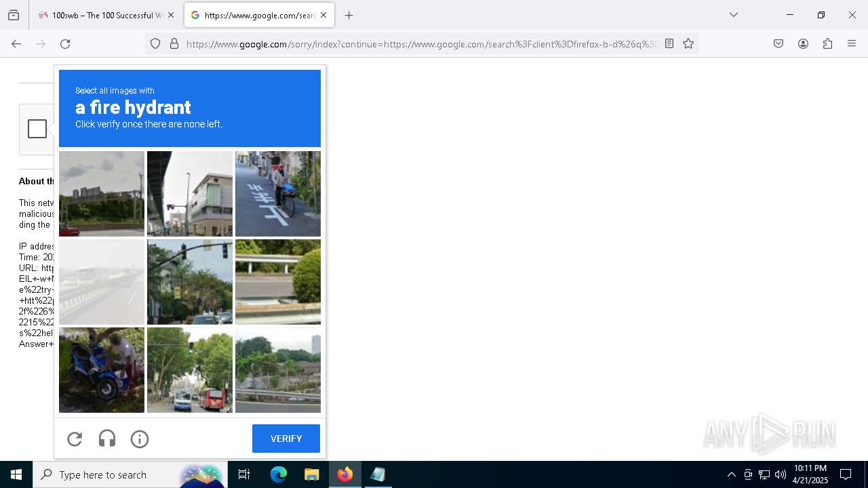868x488 pixels.
Task: Check the I'm not a robot checkbox
Action: pos(37,129)
